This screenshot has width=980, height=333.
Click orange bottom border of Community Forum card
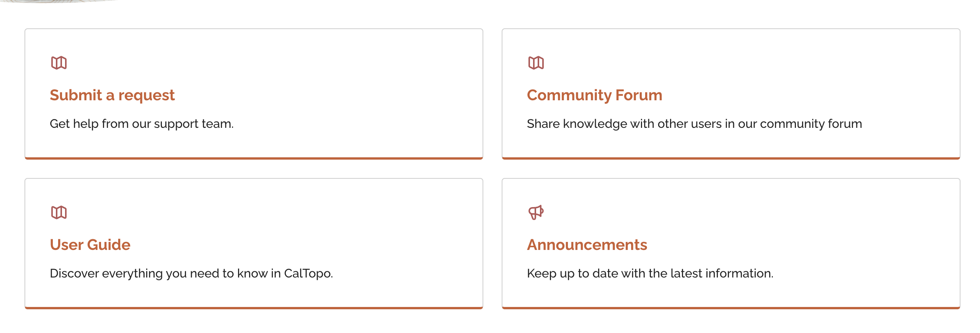point(731,158)
